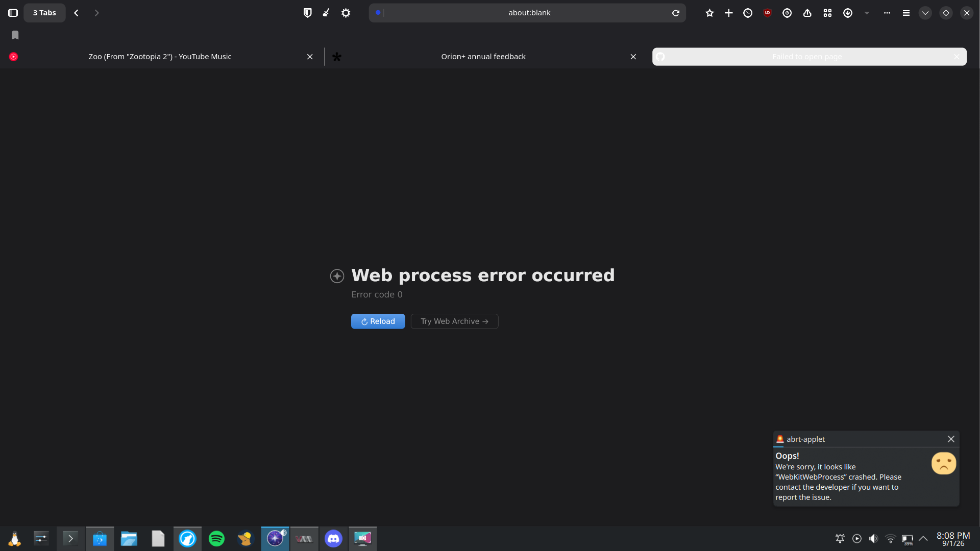980x551 pixels.
Task: Click the address bar showing about:blank
Action: point(529,13)
